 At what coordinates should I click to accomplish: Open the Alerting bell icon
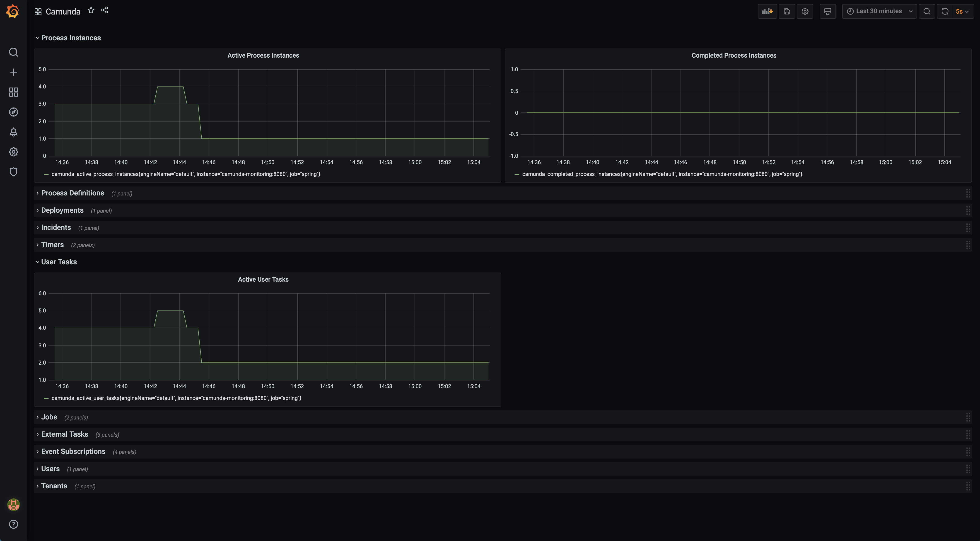[13, 132]
